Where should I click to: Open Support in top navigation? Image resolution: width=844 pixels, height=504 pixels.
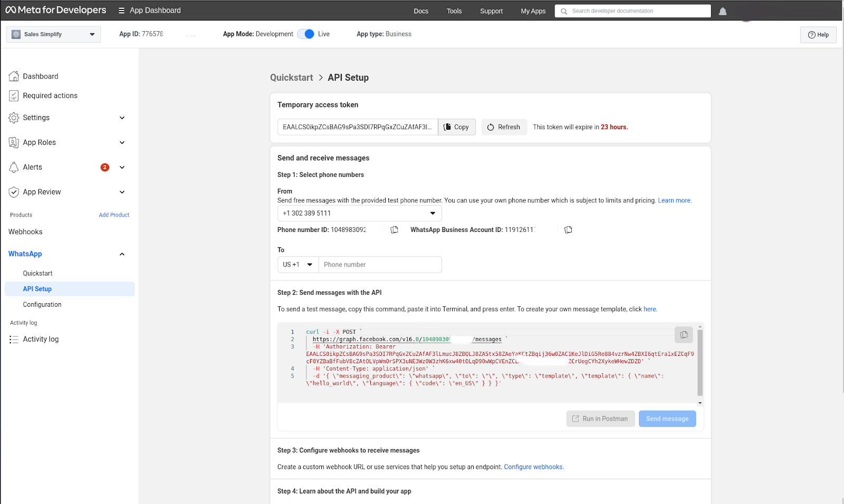(491, 11)
